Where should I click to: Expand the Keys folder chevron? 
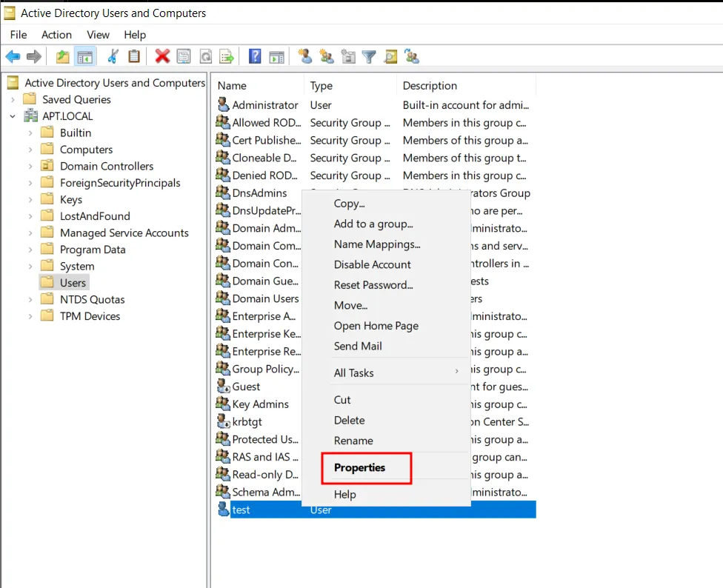(30, 199)
